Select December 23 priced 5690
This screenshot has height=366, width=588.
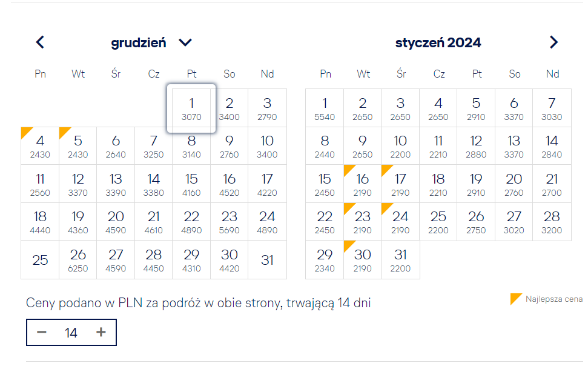click(229, 222)
